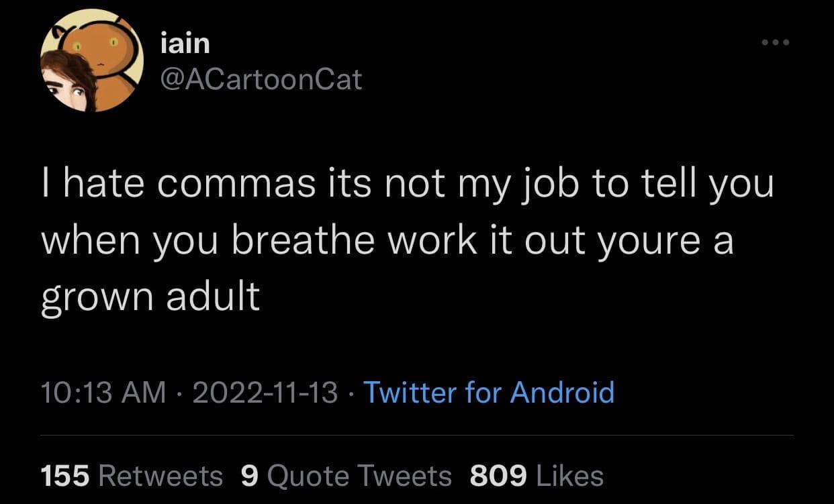Click the number 809 beside Likes
The width and height of the screenshot is (834, 504).
(x=498, y=476)
